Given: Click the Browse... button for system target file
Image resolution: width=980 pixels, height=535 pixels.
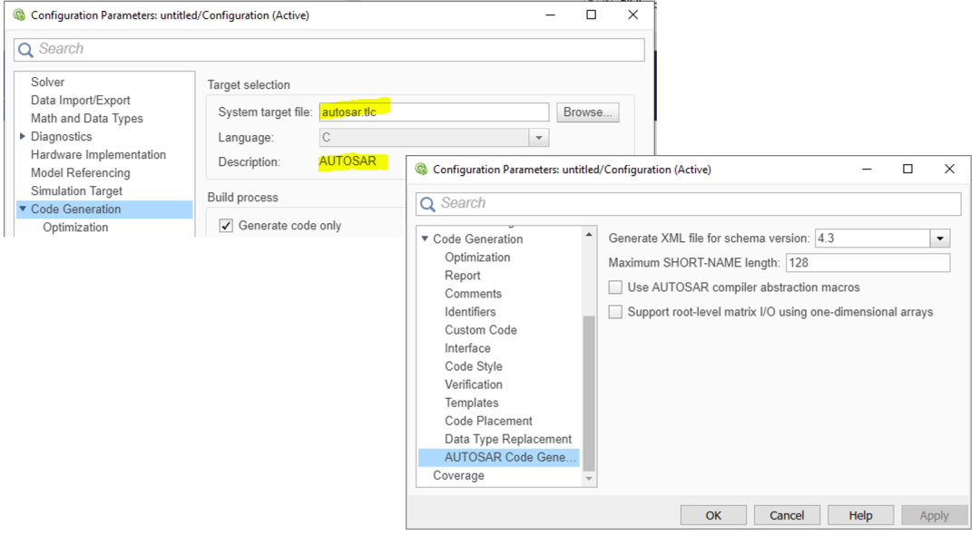Looking at the screenshot, I should pos(587,112).
